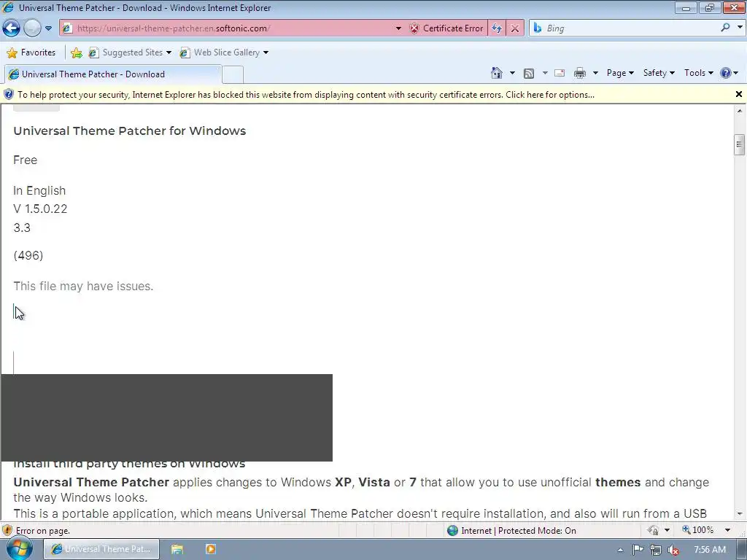The width and height of the screenshot is (747, 560).
Task: Click the Internet Explorer title bar icon
Action: point(8,7)
